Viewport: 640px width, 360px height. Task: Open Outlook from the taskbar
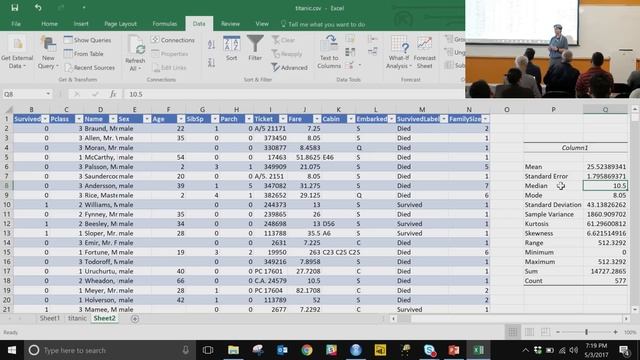pos(282,350)
